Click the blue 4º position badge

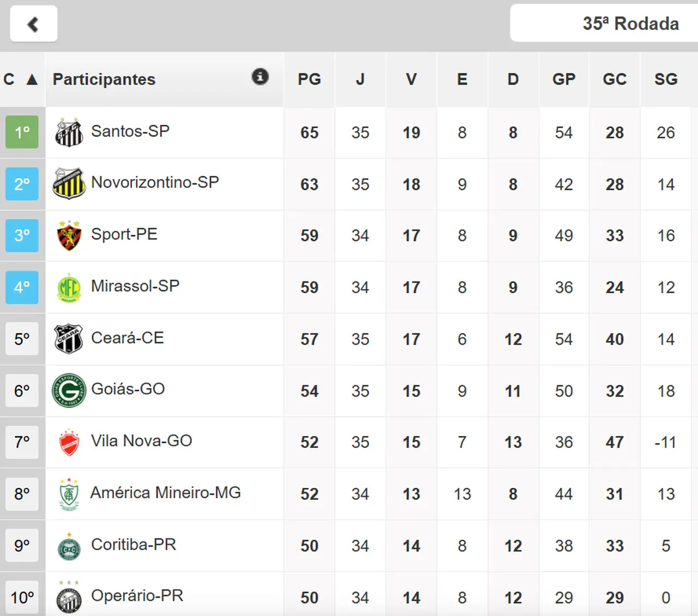[22, 287]
